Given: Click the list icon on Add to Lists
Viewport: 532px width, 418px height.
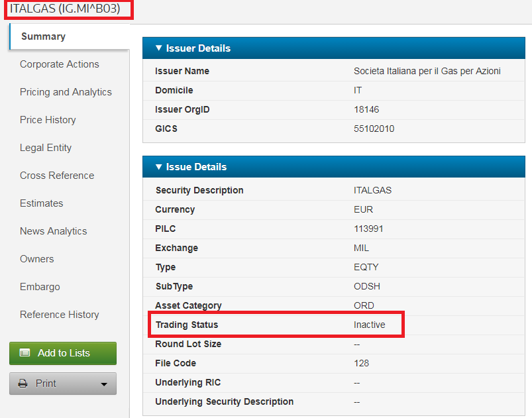Looking at the screenshot, I should pos(25,353).
